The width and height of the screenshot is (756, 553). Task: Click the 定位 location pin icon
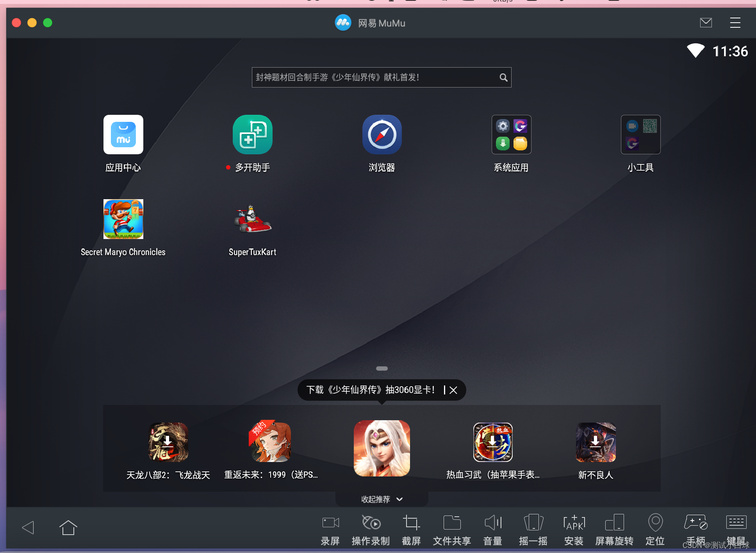click(x=655, y=523)
